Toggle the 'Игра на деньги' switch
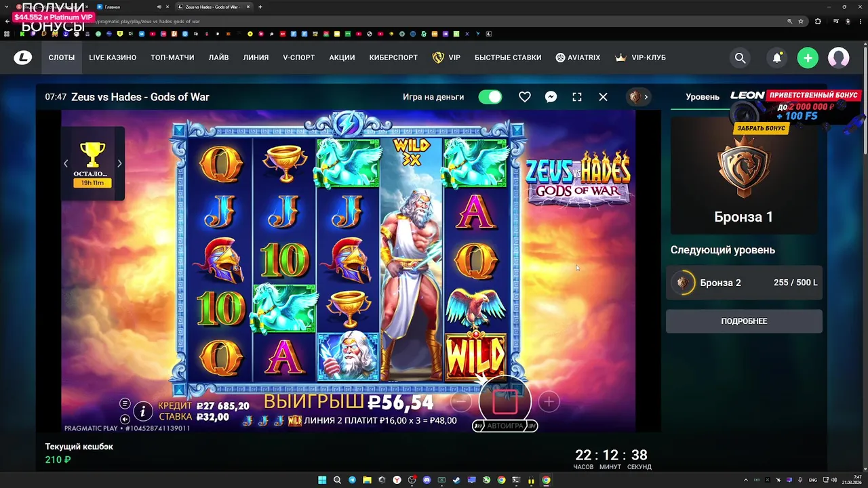Screen dimensions: 868x488 490,97
